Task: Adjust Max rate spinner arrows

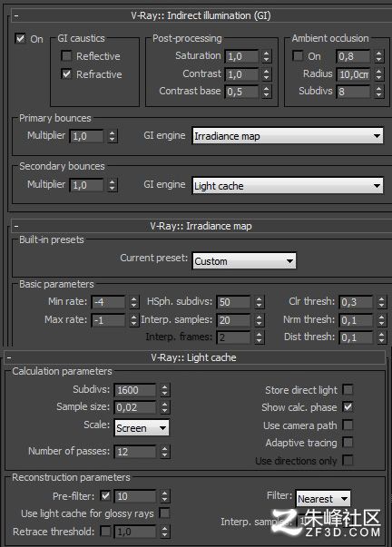Action: point(134,320)
